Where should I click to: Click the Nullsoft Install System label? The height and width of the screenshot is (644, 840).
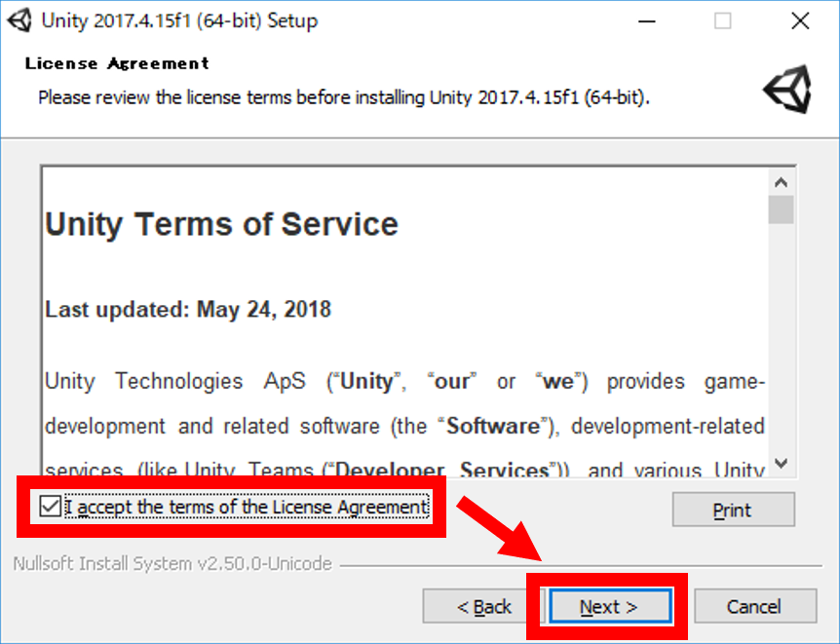coord(172,564)
